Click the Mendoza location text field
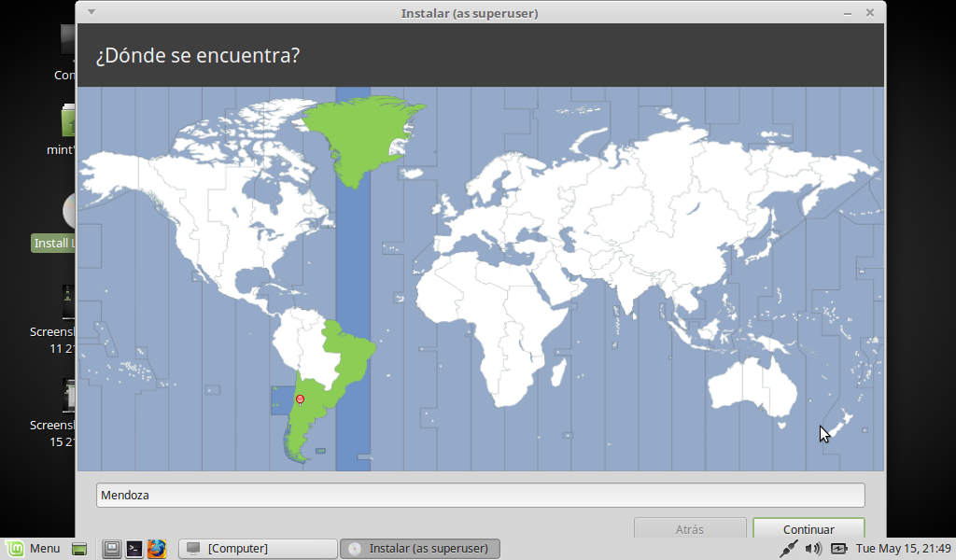Image resolution: width=956 pixels, height=560 pixels. pyautogui.click(x=480, y=496)
